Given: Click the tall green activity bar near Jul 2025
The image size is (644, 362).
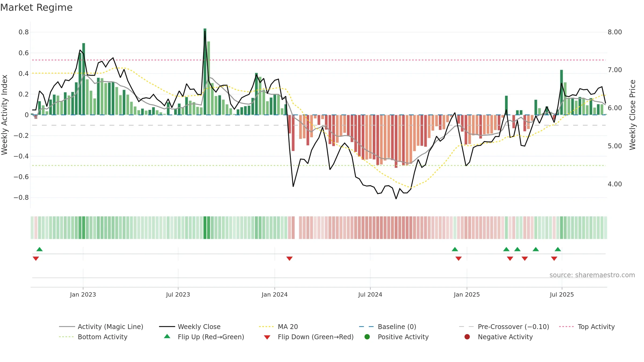Looking at the screenshot, I should 561,92.
